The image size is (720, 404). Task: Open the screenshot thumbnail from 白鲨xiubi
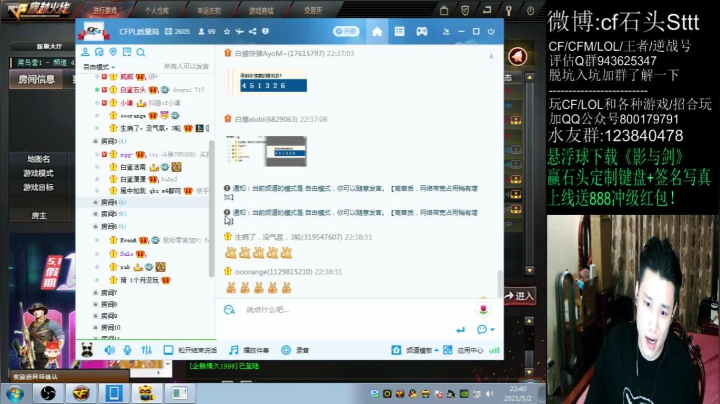pos(266,151)
